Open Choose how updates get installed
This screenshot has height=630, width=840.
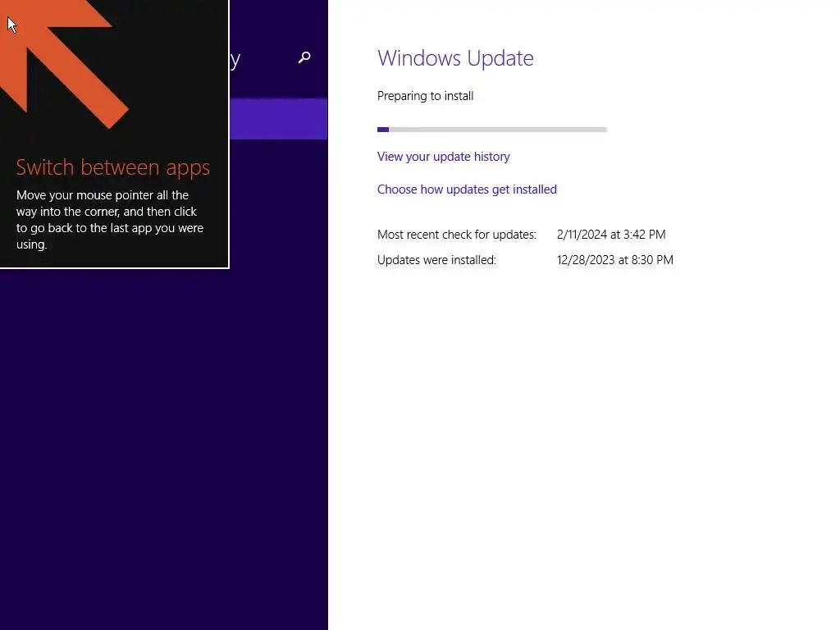tap(467, 189)
